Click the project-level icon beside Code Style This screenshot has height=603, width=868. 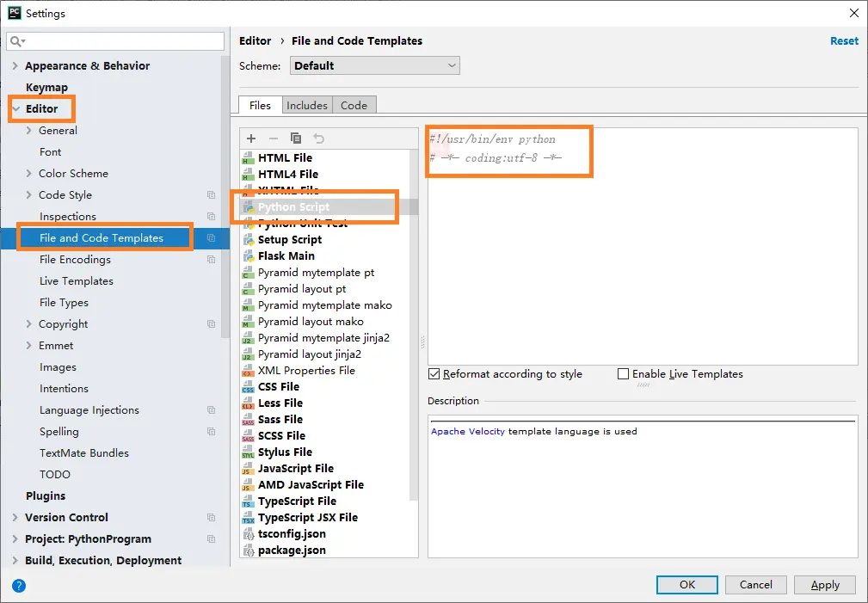(x=211, y=195)
